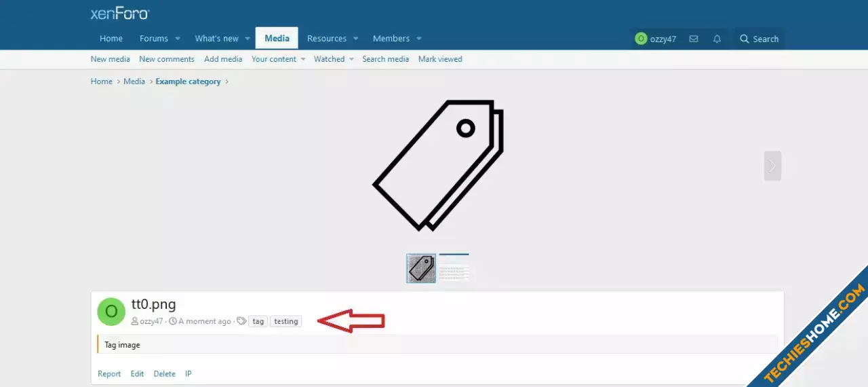The width and height of the screenshot is (868, 387).
Task: Expand the What's new dropdown arrow
Action: pos(248,39)
